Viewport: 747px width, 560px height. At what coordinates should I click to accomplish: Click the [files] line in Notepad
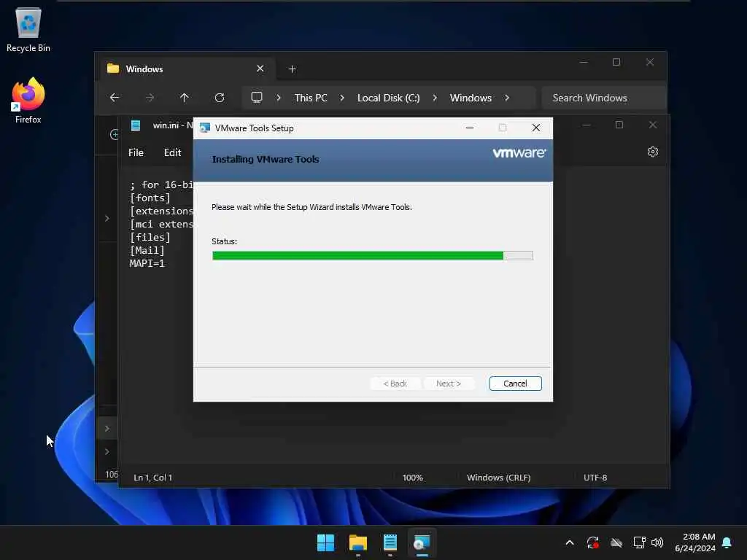tap(150, 237)
